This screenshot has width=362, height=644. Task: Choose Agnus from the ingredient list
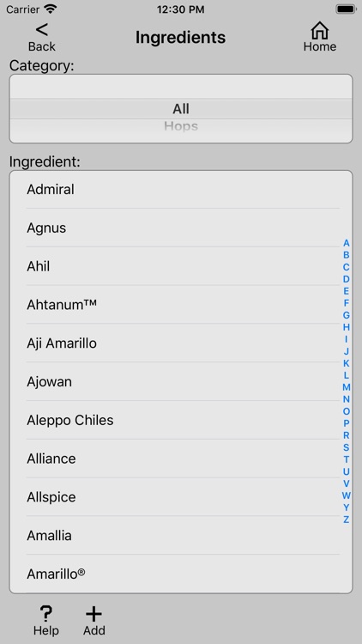pos(181,228)
